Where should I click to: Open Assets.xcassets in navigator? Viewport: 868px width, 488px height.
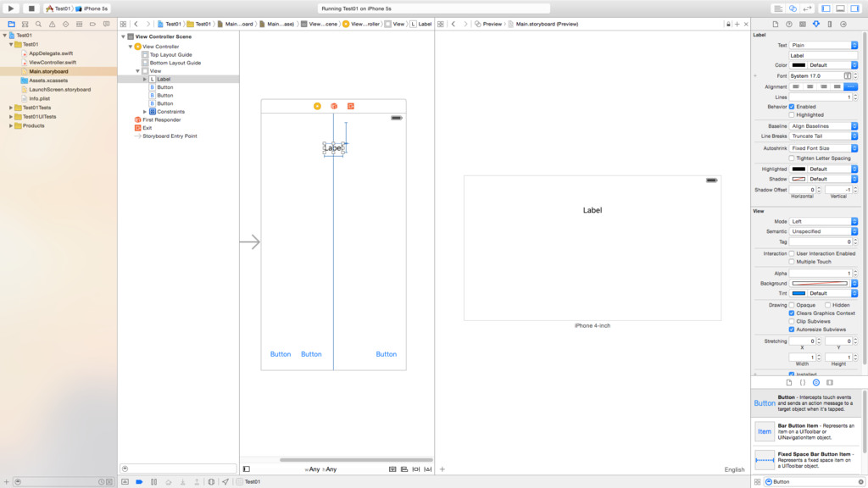pyautogui.click(x=48, y=80)
